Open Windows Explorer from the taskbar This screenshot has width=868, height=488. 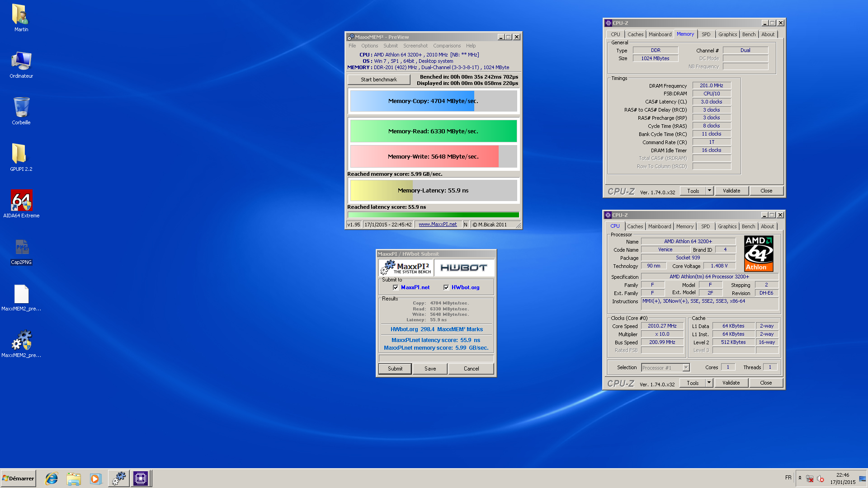click(x=73, y=478)
